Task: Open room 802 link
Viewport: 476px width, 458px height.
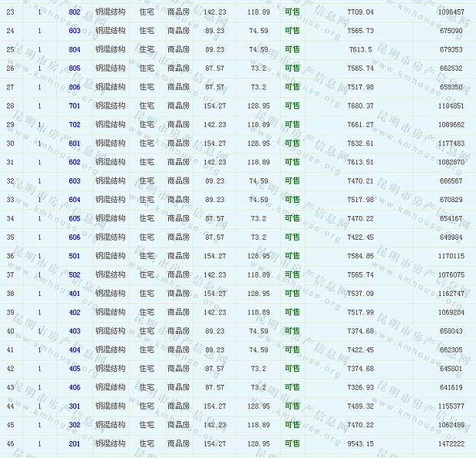Action: pyautogui.click(x=74, y=12)
